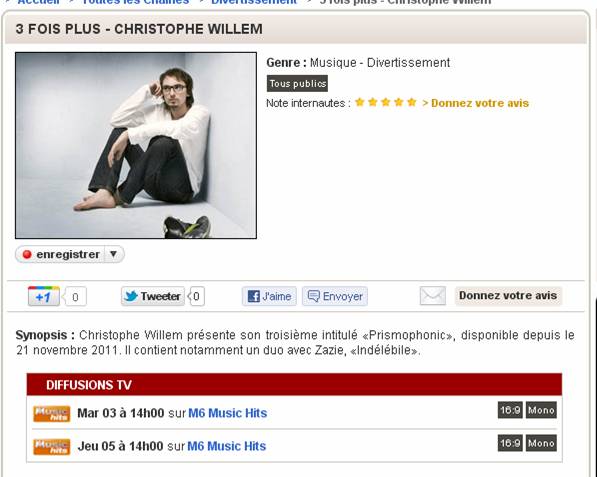The height and width of the screenshot is (477, 597).
Task: Click the M6 Music Hits logo for Jeu 05
Action: coord(52,447)
